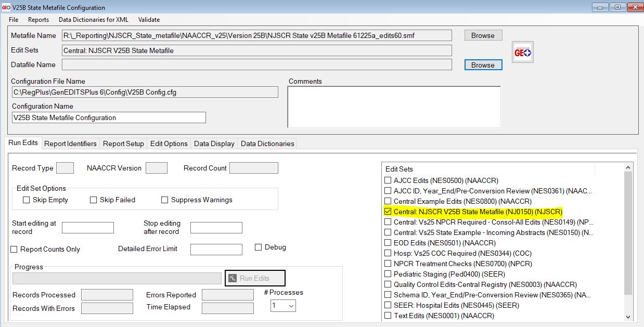Check Text Edits (NES0001) edit set
Screen dimensions: 644x327
point(388,316)
